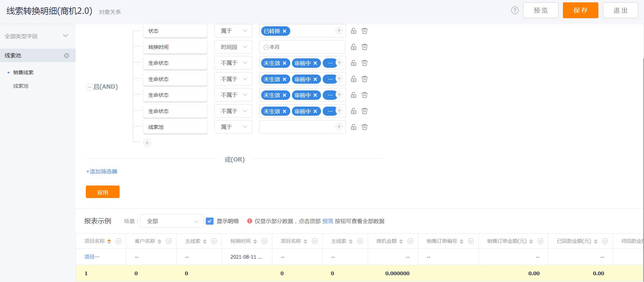Collapse the 且(AND) group with minus icon
The height and width of the screenshot is (282, 644).
[89, 87]
